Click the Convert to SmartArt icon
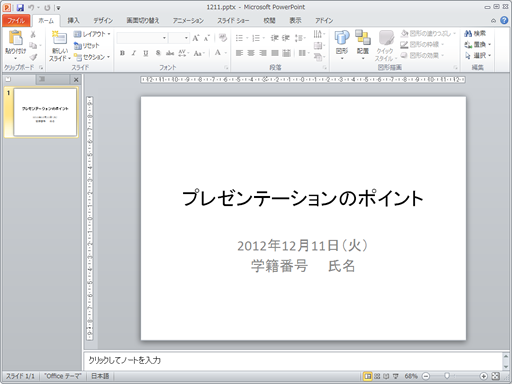This screenshot has height=384, width=512. pos(319,57)
